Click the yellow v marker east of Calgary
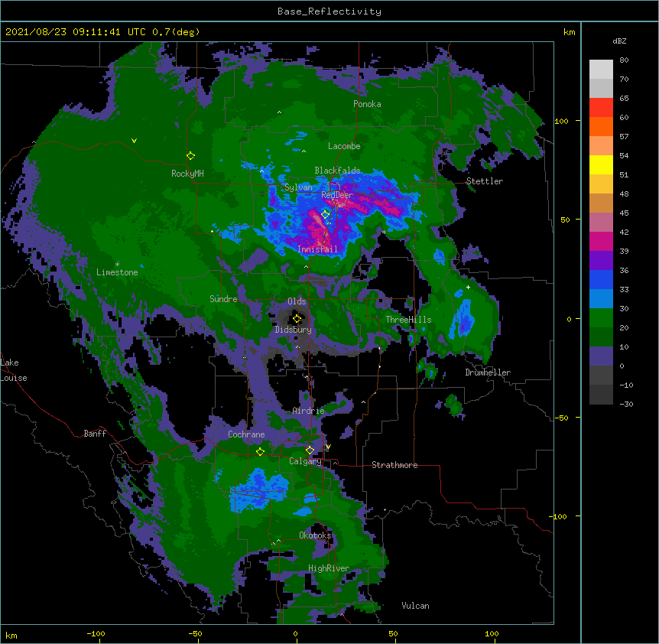The height and width of the screenshot is (644, 659). coord(328,447)
